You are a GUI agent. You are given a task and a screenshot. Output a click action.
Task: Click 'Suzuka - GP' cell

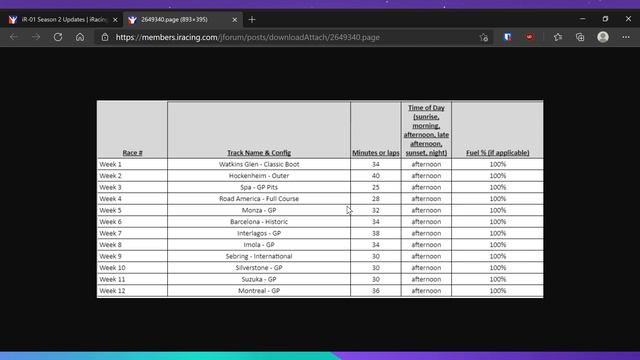(x=259, y=279)
